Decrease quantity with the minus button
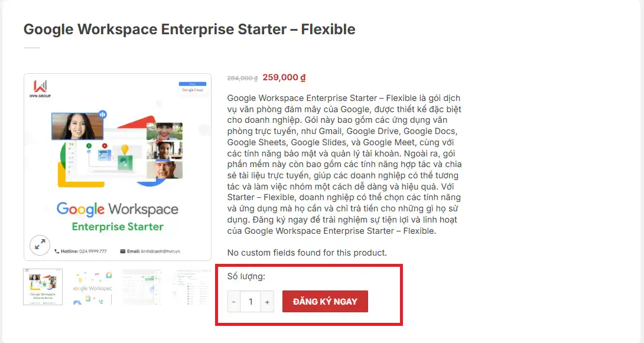Screen dimensions: 644x343 coord(234,302)
